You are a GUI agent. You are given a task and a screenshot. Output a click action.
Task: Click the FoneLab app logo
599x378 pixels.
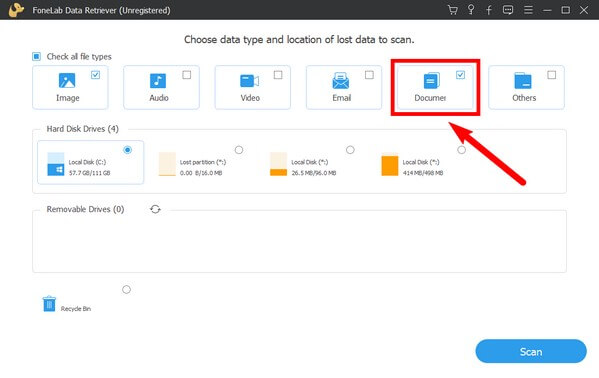pyautogui.click(x=16, y=10)
